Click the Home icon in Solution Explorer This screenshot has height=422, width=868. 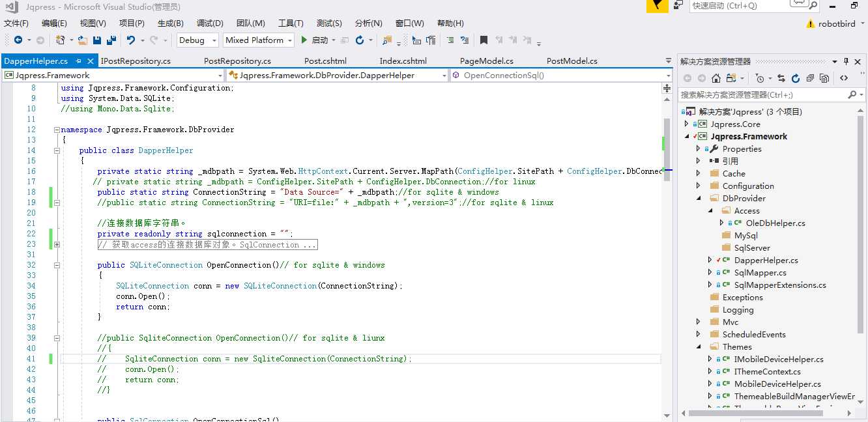(x=716, y=78)
